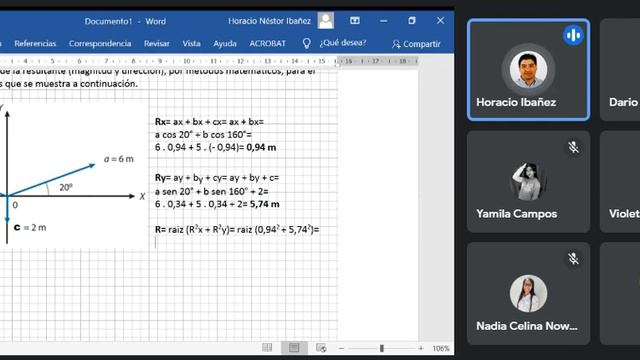
Task: Open ribbon display options icon
Action: [x=355, y=20]
